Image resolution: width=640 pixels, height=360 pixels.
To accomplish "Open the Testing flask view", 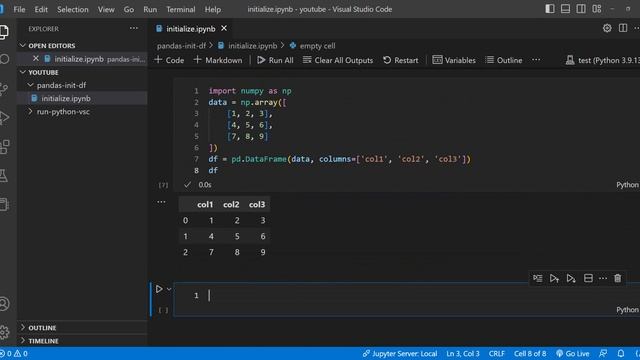I will tap(4, 176).
